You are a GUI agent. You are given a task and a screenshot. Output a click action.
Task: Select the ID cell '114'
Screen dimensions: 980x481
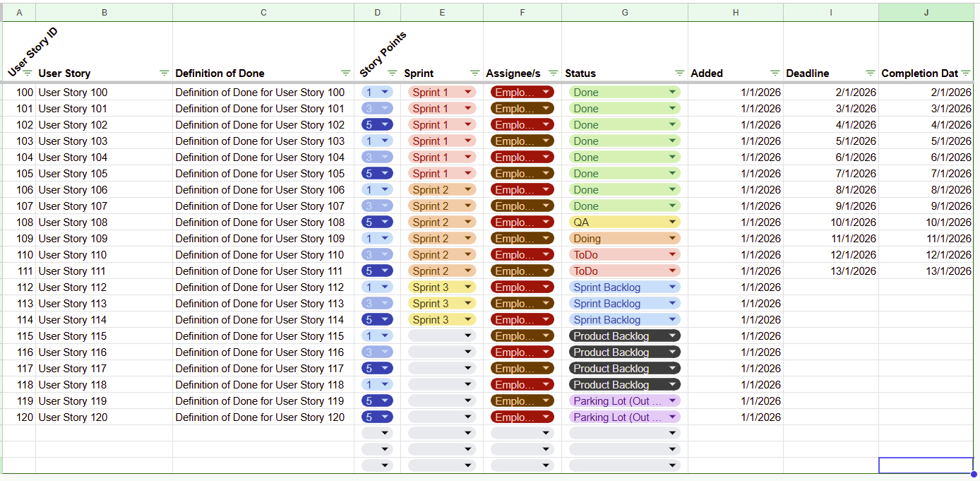19,320
